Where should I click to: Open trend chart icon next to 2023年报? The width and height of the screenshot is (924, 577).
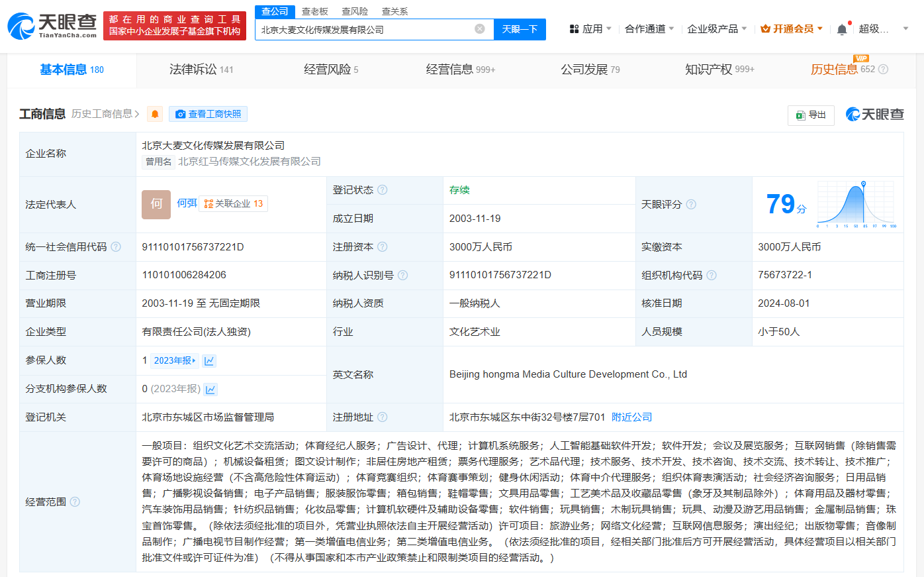209,361
